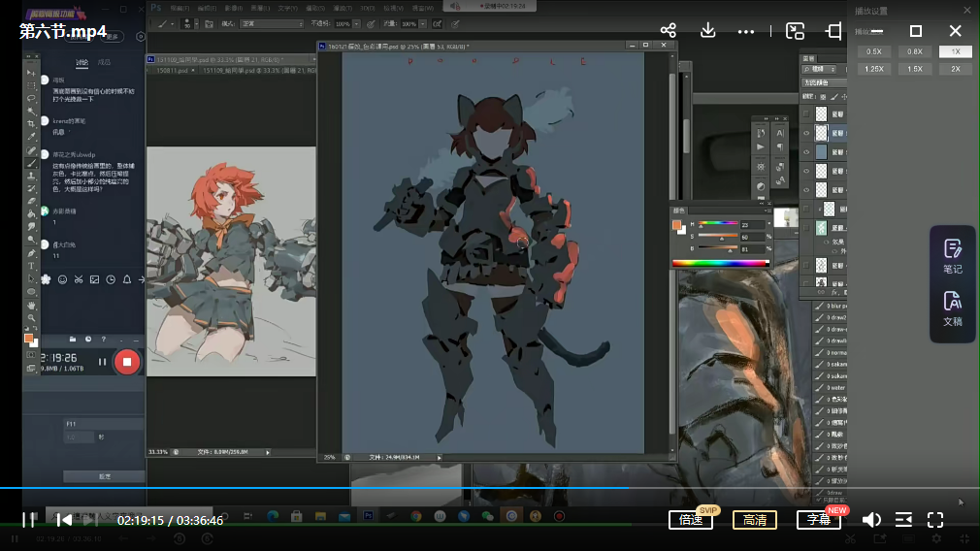
Task: Open the 笔记 notes panel
Action: 953,256
